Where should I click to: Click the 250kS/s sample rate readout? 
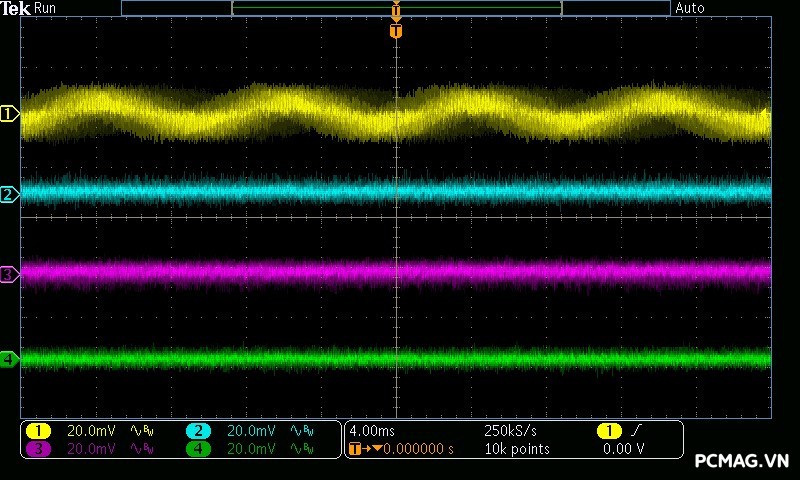coord(510,431)
